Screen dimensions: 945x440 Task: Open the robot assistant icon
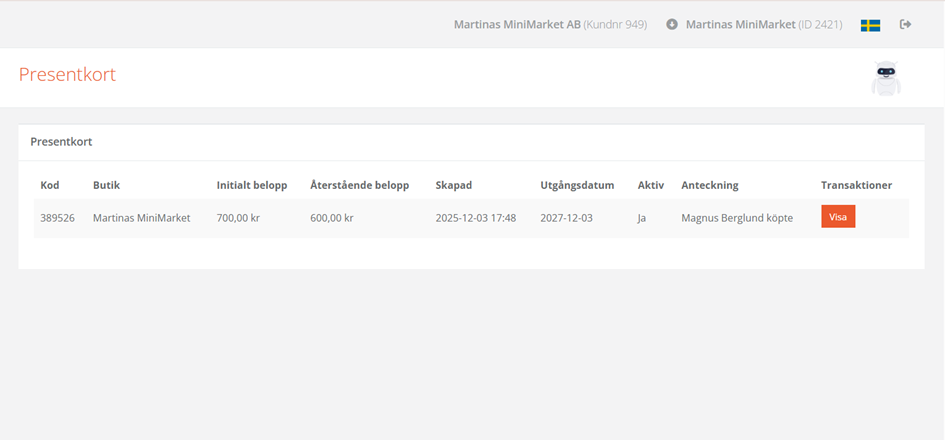885,78
